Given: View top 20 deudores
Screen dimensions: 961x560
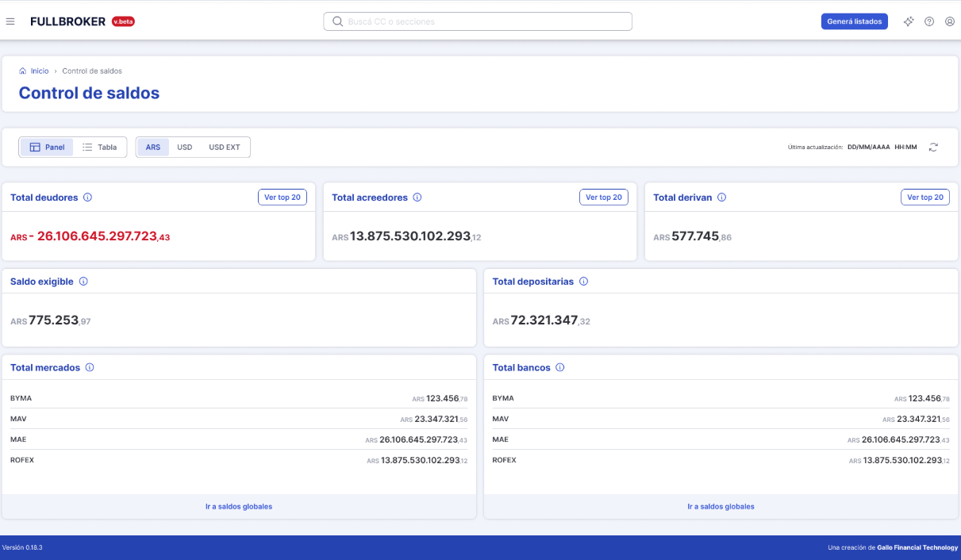Looking at the screenshot, I should pos(283,198).
